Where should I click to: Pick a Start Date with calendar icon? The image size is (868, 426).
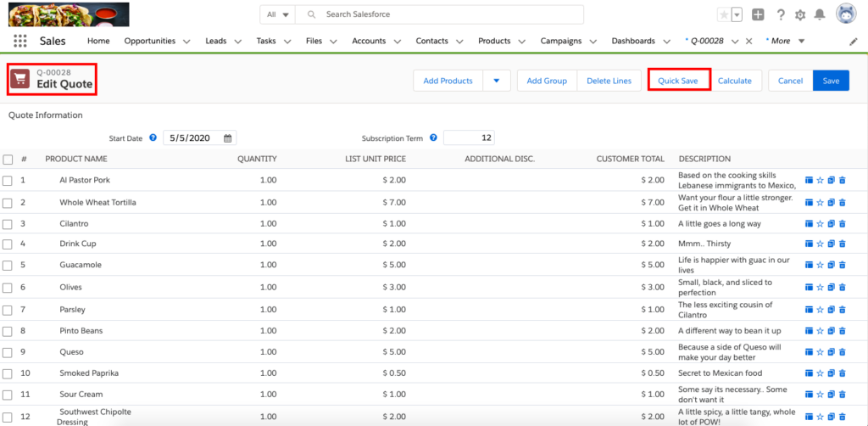pos(228,138)
